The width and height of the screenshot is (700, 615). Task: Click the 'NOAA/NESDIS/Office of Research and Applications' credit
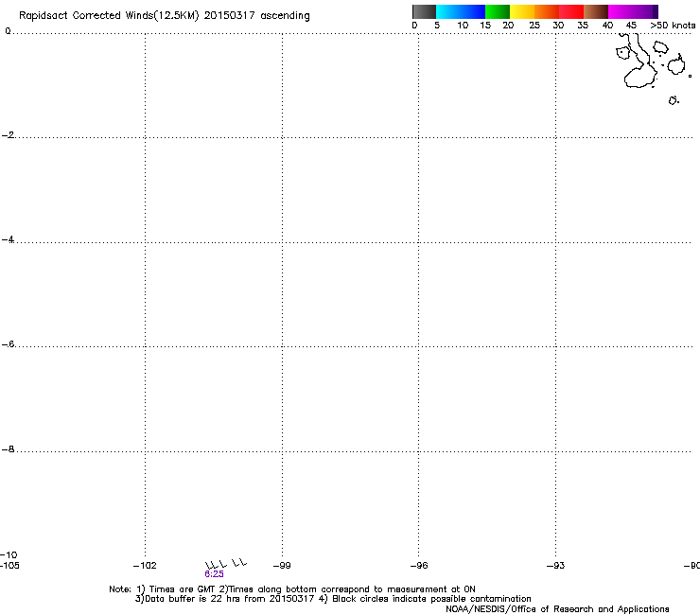click(x=557, y=609)
